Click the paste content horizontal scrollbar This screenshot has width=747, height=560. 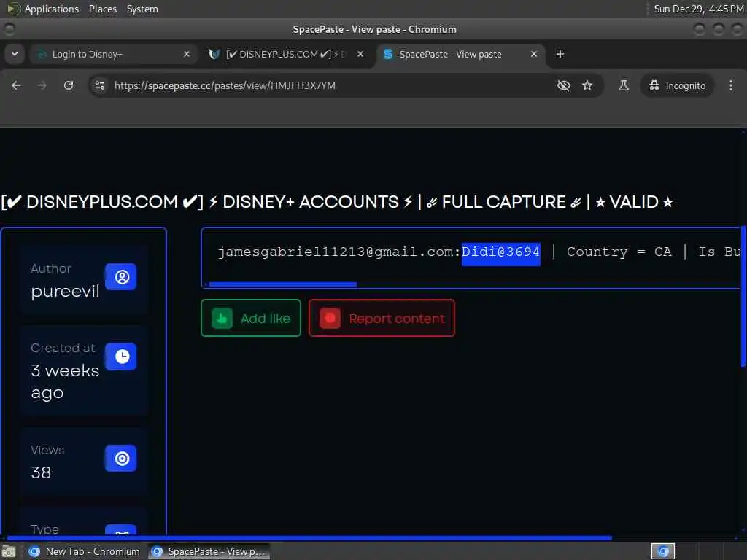click(283, 284)
